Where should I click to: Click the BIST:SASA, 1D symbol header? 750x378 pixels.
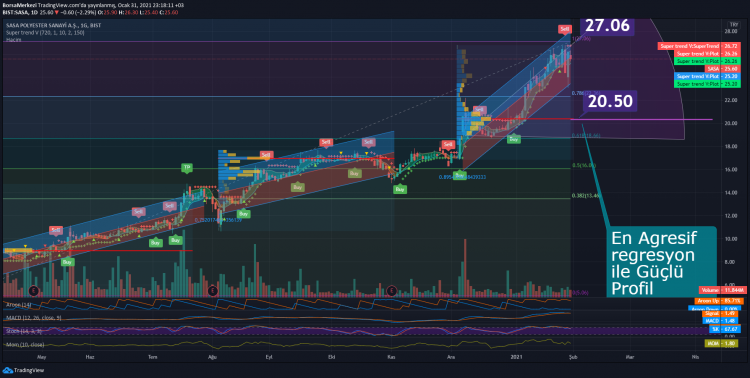click(21, 12)
